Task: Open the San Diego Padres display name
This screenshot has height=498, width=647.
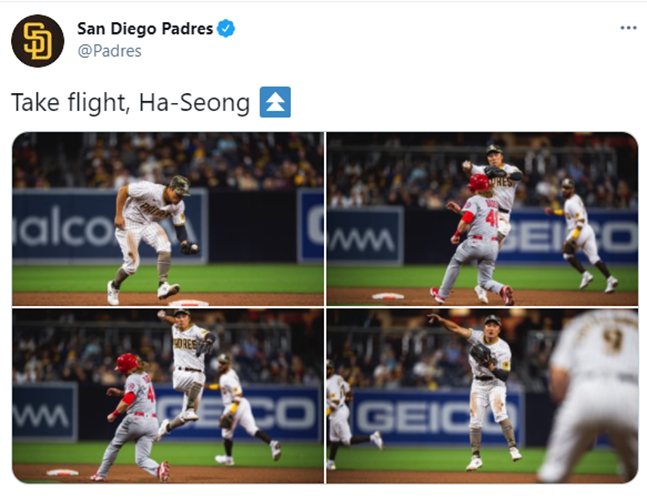Action: (145, 28)
